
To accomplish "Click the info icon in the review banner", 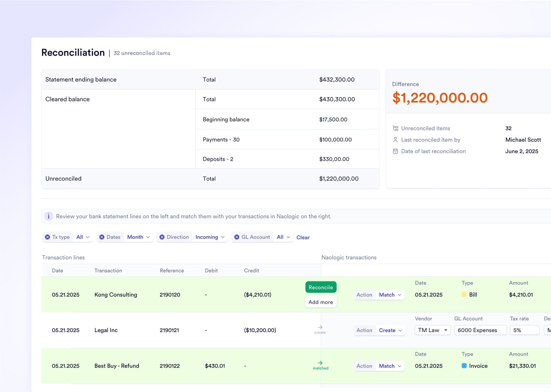I will click(x=49, y=216).
